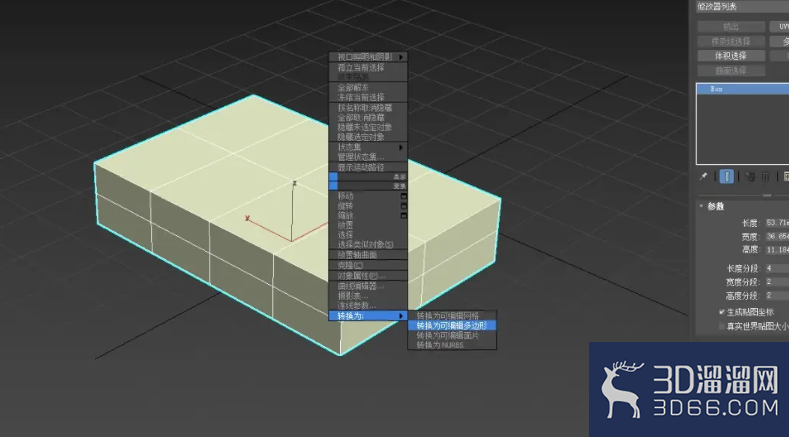The height and width of the screenshot is (437, 789).
Task: Click the 高度分段 value field
Action: (776, 296)
